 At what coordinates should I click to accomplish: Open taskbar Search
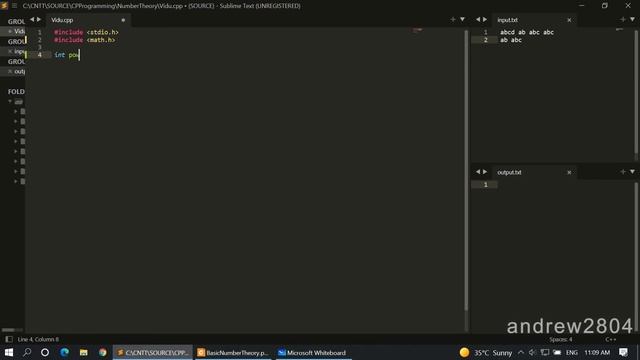click(27, 352)
